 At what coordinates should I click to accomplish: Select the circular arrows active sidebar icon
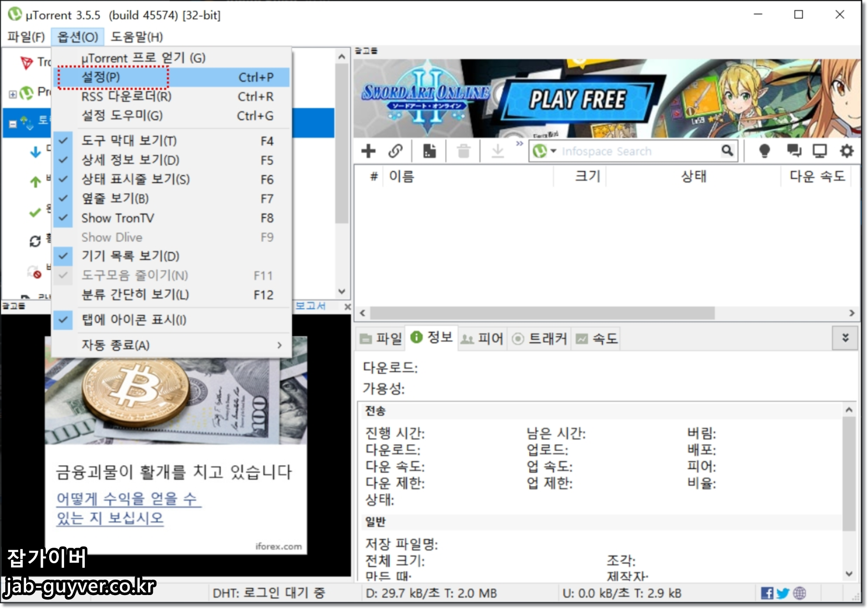pos(35,241)
